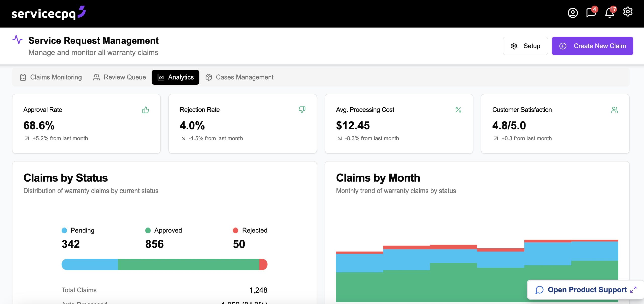Click the $12.45 processing cost value
The image size is (644, 304).
tap(353, 125)
